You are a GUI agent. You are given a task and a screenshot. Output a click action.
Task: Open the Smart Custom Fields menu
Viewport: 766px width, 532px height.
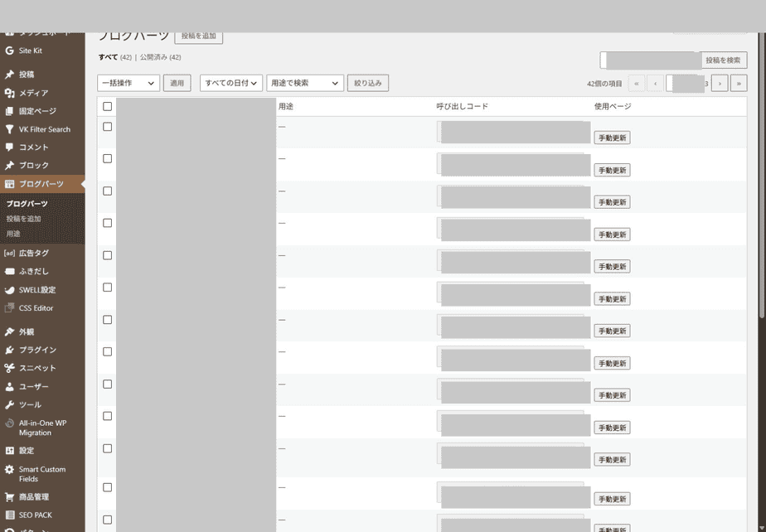pyautogui.click(x=42, y=474)
